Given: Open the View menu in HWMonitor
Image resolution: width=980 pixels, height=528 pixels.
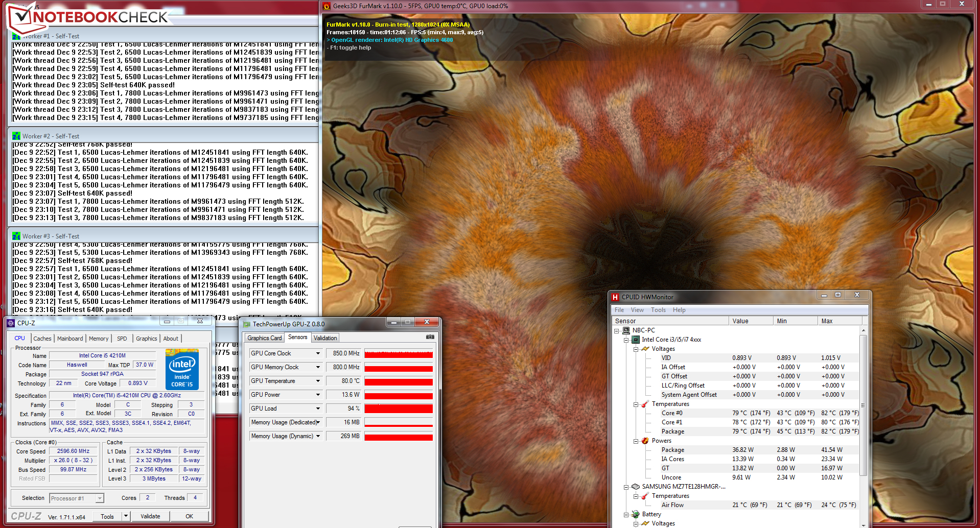Looking at the screenshot, I should (x=637, y=310).
